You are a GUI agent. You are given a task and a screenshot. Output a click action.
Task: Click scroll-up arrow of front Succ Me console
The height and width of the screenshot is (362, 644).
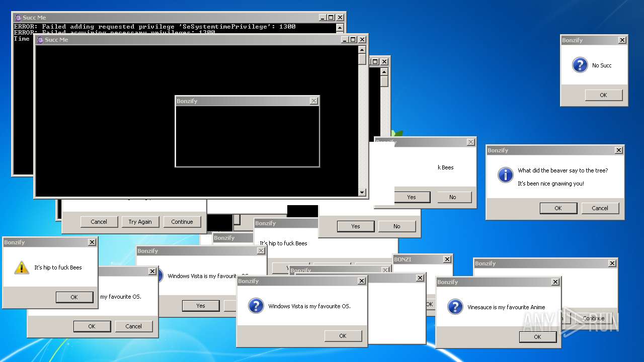[x=362, y=49]
